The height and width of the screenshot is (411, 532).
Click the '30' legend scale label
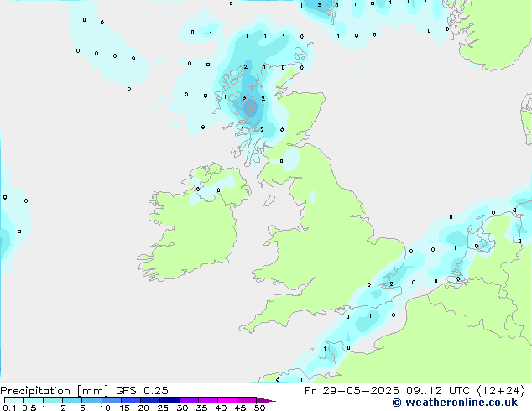coord(183,408)
